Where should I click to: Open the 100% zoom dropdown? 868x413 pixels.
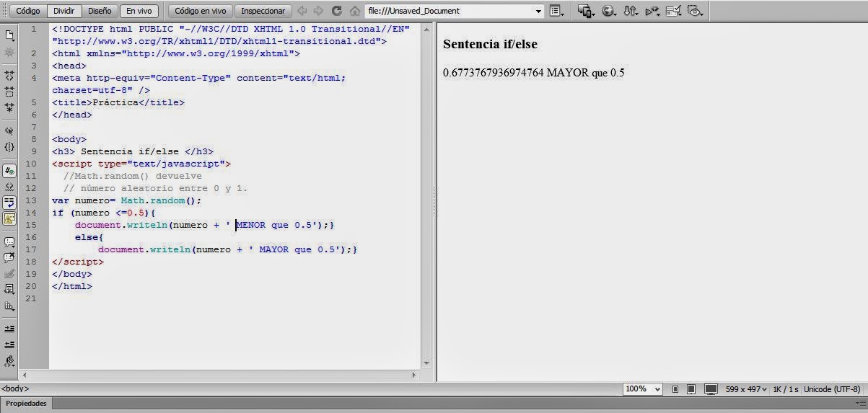(643, 388)
